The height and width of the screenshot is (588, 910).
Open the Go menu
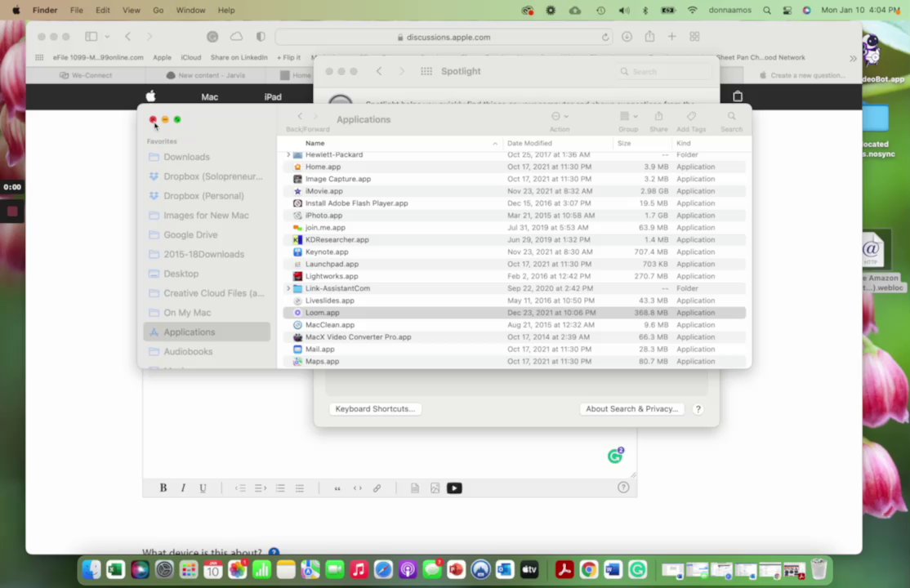coord(158,10)
